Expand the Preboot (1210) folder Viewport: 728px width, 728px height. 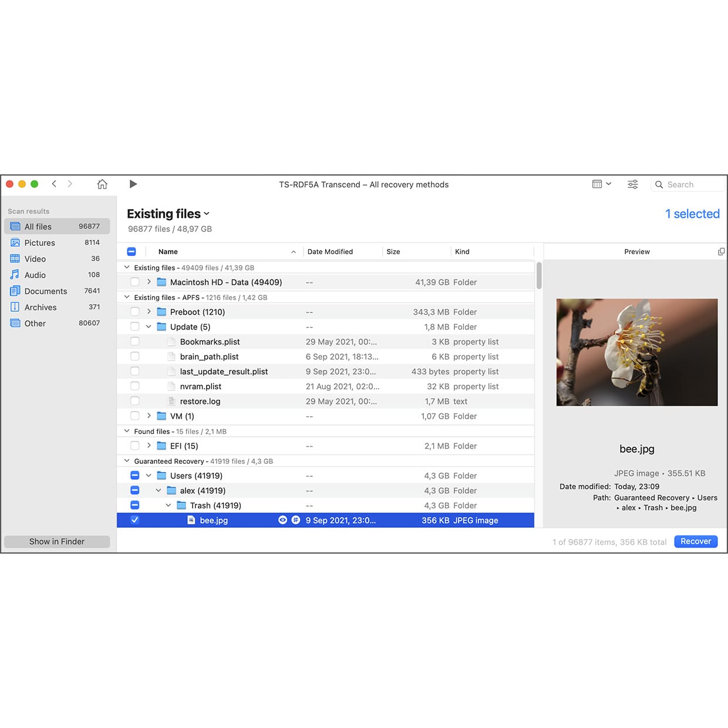click(x=149, y=312)
